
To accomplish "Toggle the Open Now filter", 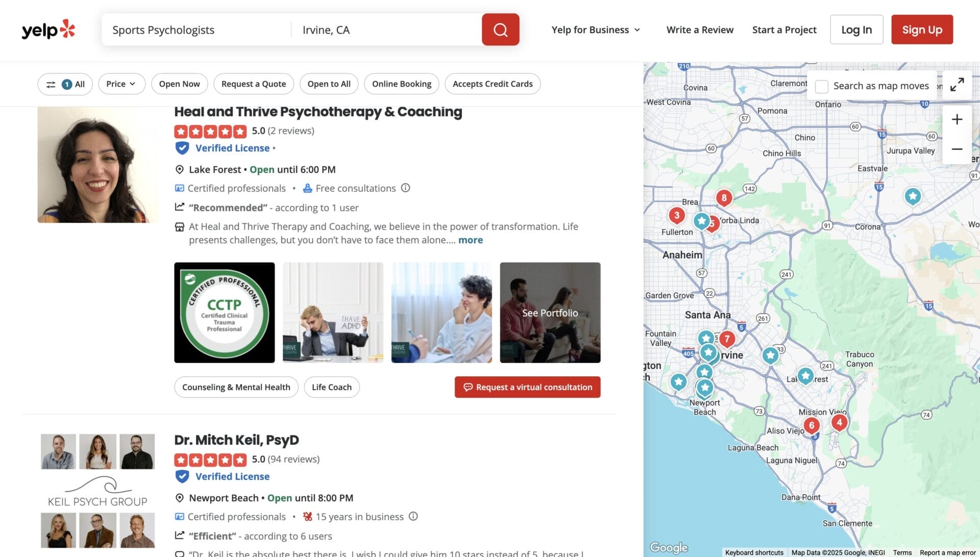I will point(179,84).
